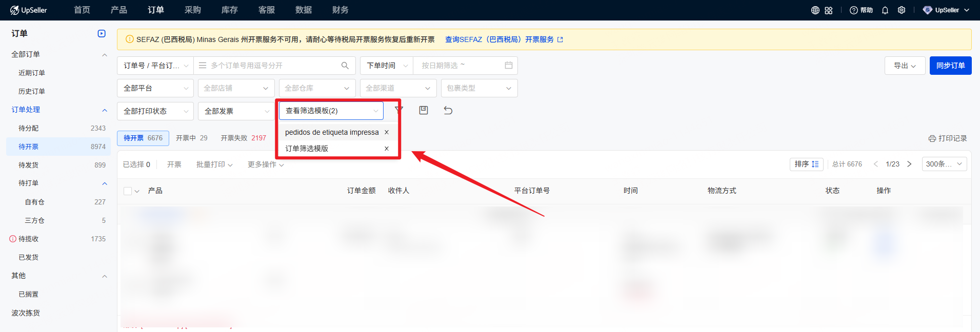Toggle the select-all orders checkbox

point(128,191)
